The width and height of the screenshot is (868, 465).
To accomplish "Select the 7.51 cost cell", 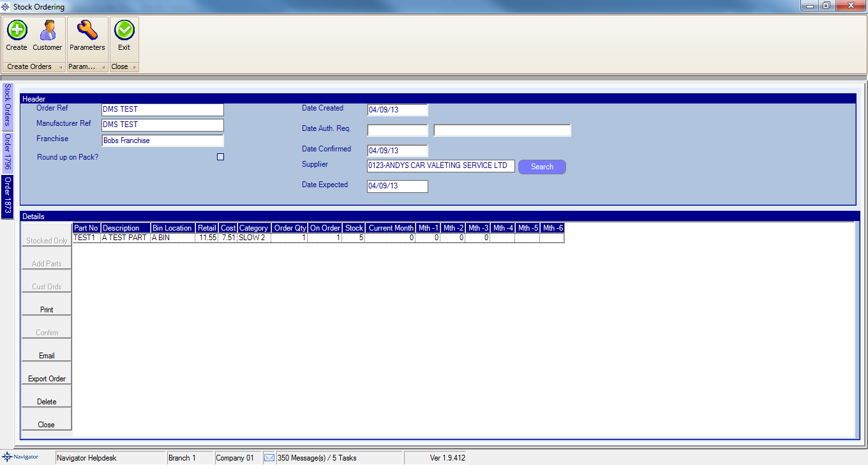I will click(228, 238).
